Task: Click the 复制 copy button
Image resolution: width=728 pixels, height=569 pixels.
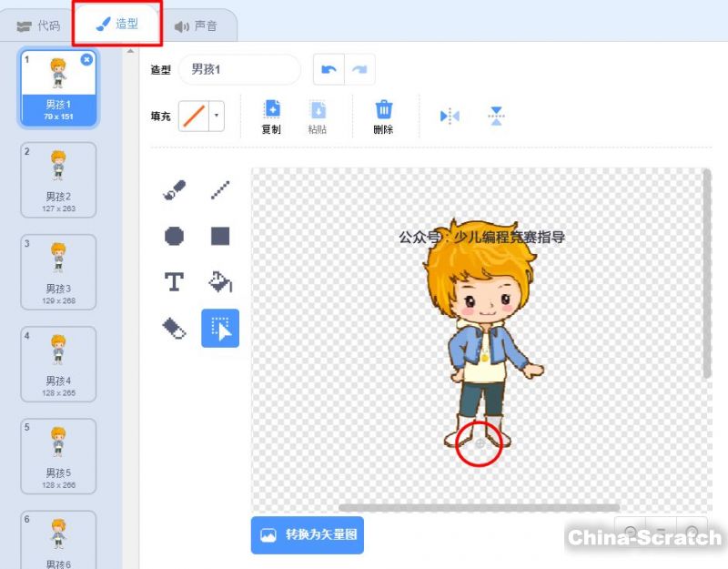Action: click(271, 117)
